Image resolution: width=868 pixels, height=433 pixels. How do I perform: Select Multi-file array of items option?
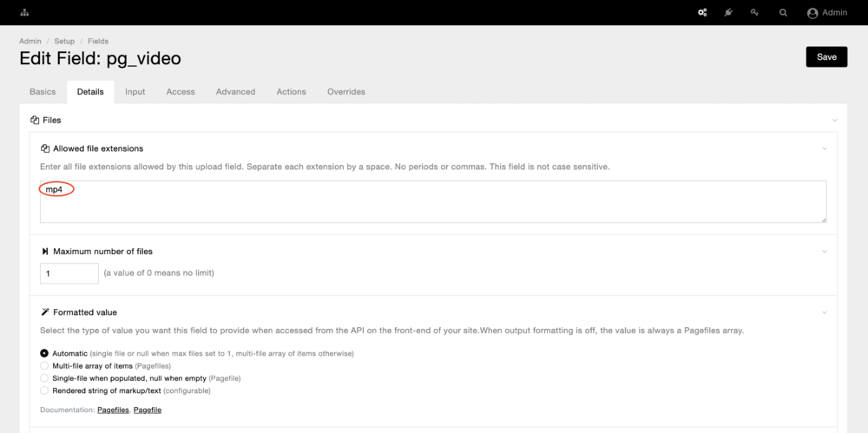(44, 366)
